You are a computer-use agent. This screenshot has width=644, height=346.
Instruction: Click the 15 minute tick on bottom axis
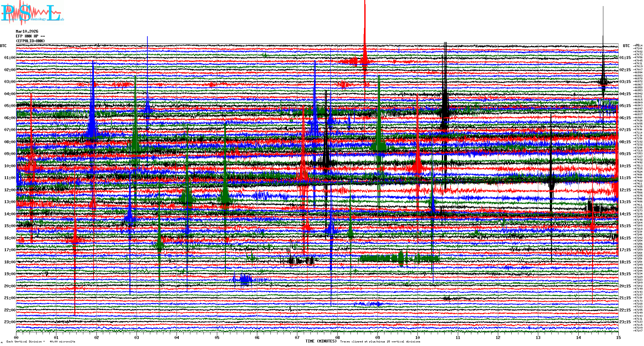618,337
